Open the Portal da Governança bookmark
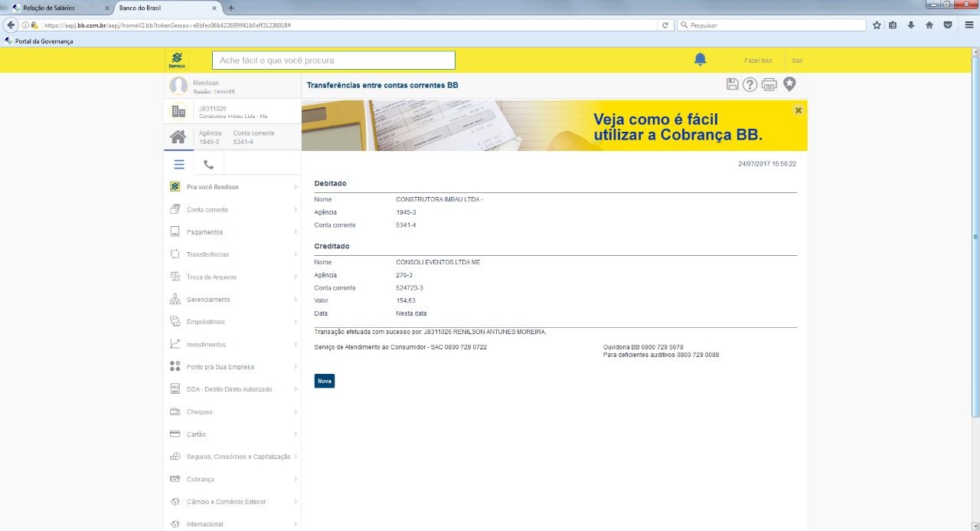 (39, 41)
